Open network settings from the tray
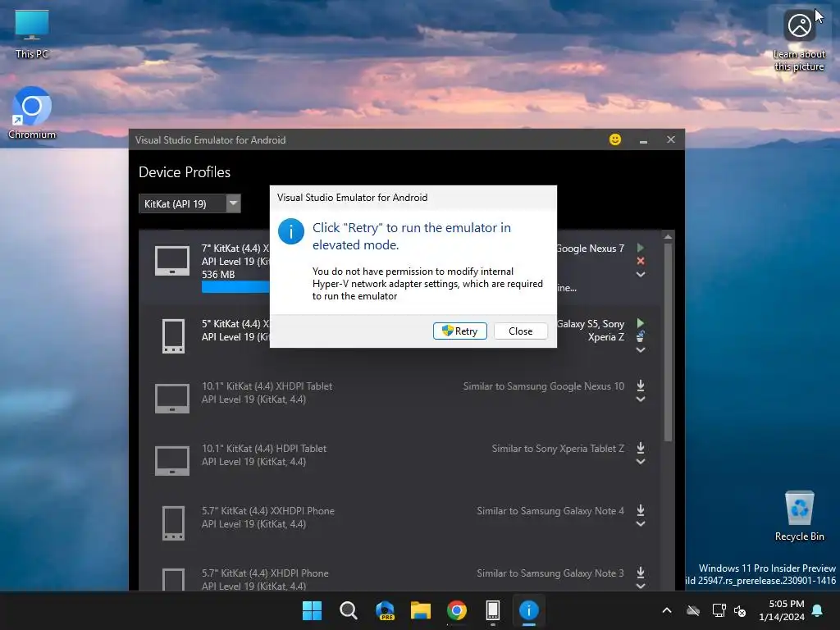Viewport: 840px width, 630px height. (x=719, y=610)
